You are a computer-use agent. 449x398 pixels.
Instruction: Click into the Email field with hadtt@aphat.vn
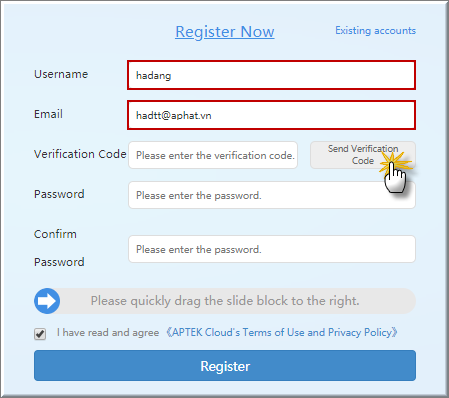pos(271,115)
